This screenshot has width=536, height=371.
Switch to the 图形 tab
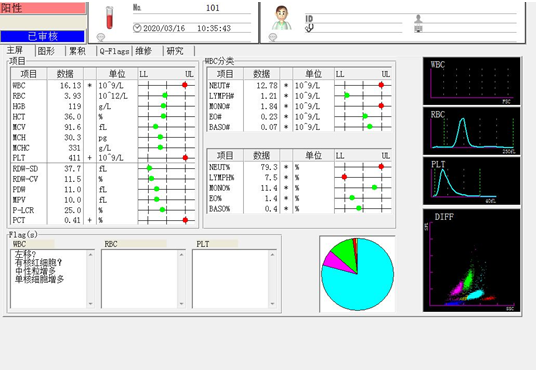tap(46, 51)
